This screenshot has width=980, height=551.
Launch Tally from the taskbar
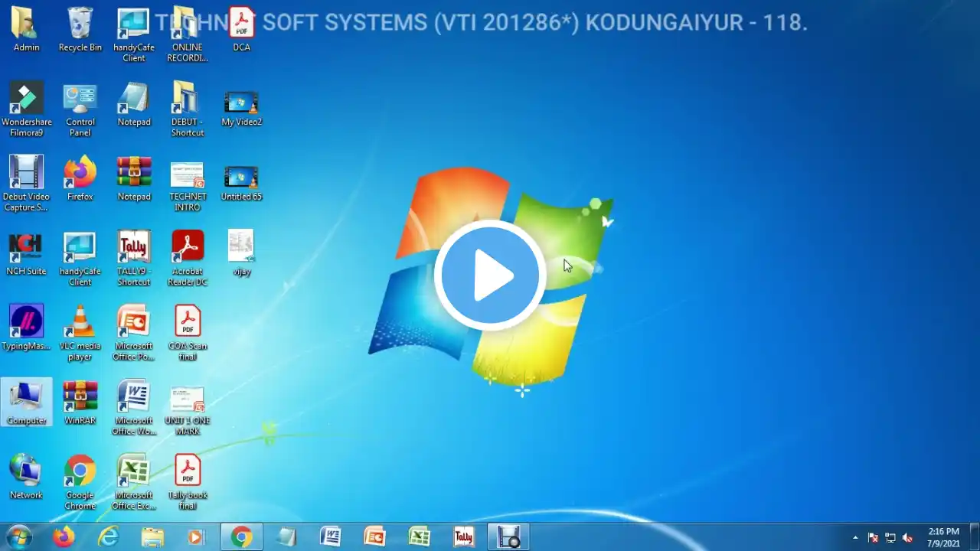click(x=464, y=537)
